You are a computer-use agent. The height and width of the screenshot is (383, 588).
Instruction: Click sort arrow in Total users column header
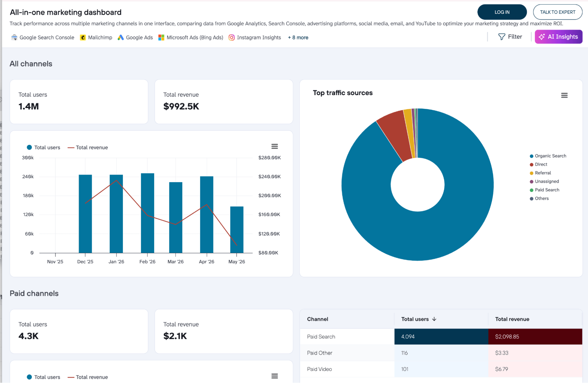434,319
